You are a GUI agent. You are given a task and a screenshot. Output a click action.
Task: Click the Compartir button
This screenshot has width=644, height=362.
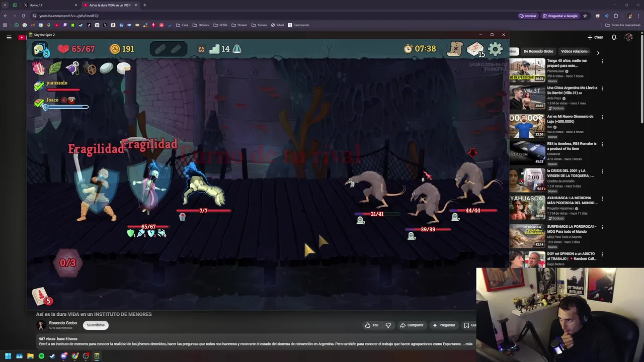click(412, 325)
